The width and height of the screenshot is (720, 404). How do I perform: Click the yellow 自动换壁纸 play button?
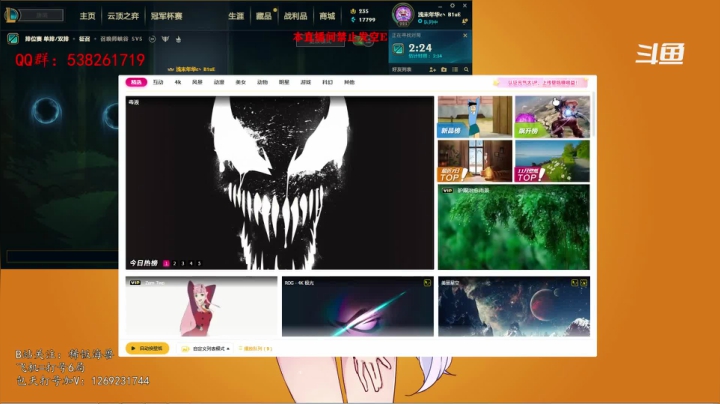pyautogui.click(x=147, y=348)
